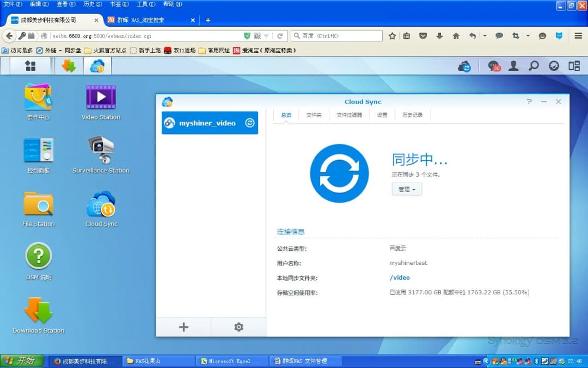Select the myshiner_video connection entry
The image size is (588, 368).
click(210, 123)
